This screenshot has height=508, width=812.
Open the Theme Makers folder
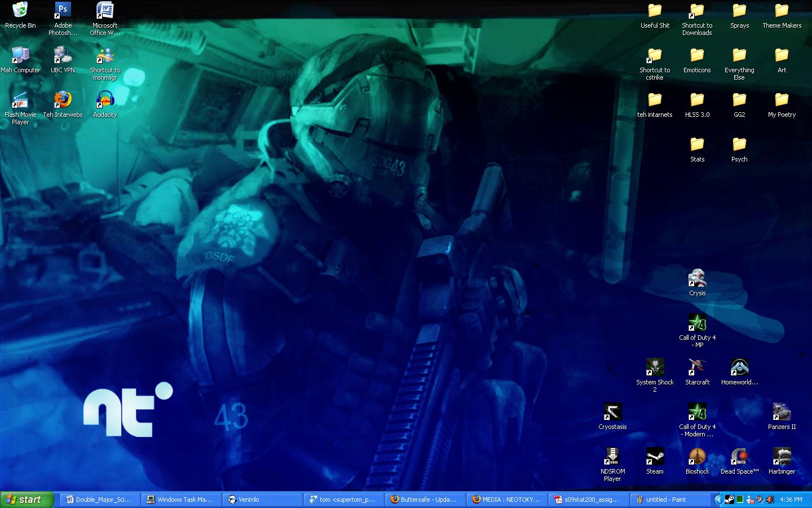782,16
